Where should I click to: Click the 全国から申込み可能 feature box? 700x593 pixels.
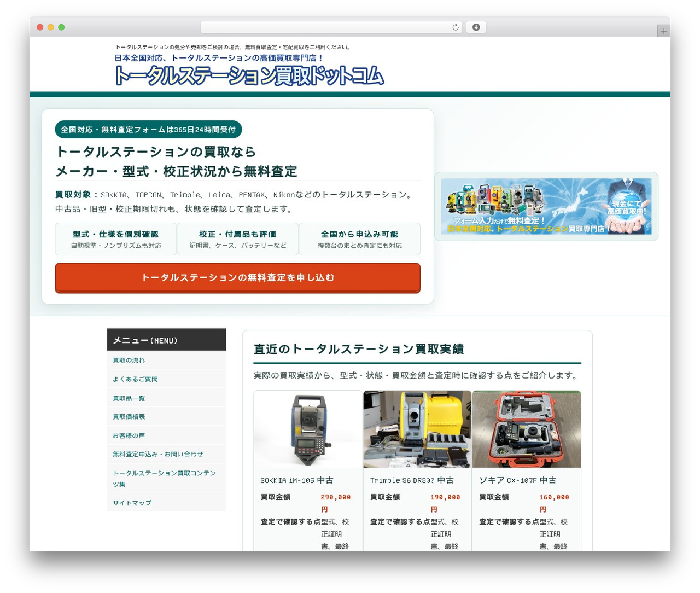(360, 239)
